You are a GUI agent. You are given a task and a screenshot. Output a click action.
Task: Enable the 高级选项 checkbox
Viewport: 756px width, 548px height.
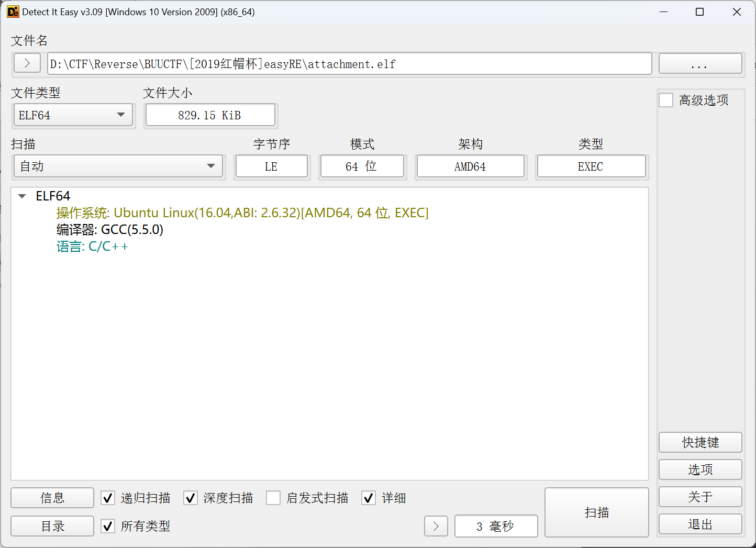point(666,100)
